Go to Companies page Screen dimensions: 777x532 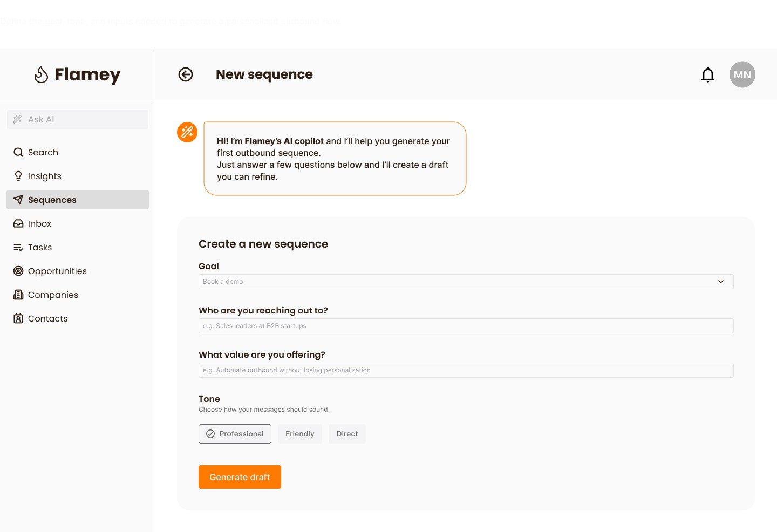(78, 295)
